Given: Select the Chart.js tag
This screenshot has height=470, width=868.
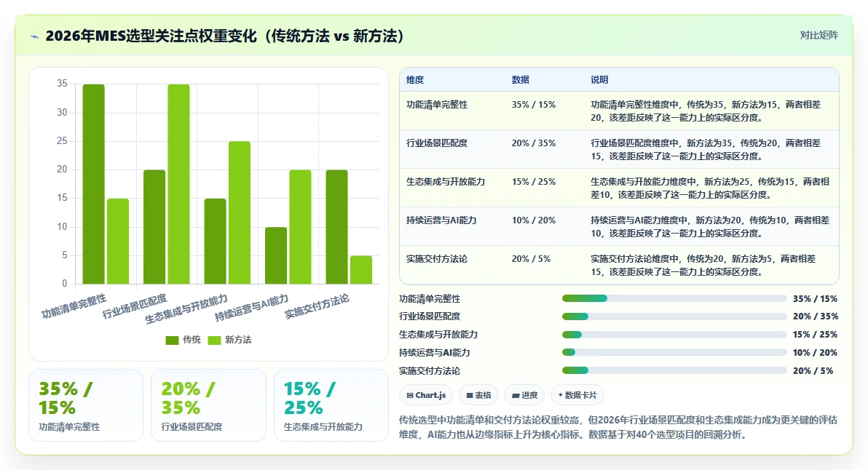Looking at the screenshot, I should 426,395.
